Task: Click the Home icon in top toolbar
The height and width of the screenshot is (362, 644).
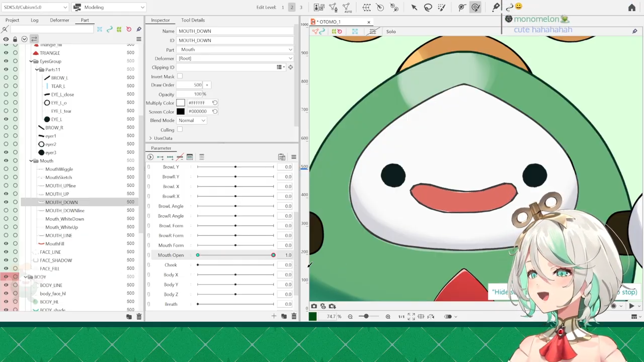Action: tap(631, 7)
